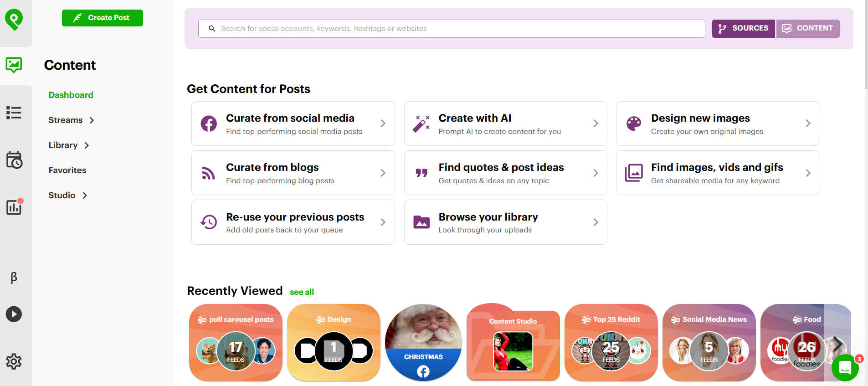Click the beta symbol in the left rail

pos(14,278)
